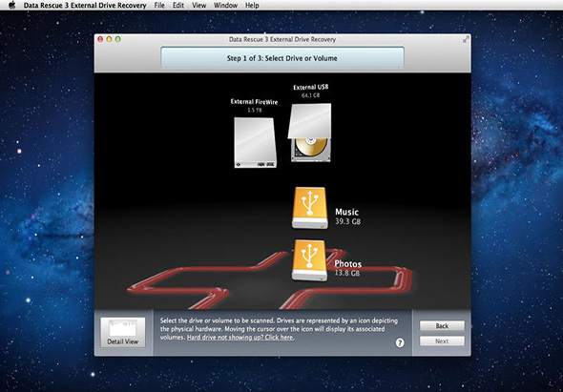Click the '1.5 TB' capacity text

click(255, 111)
